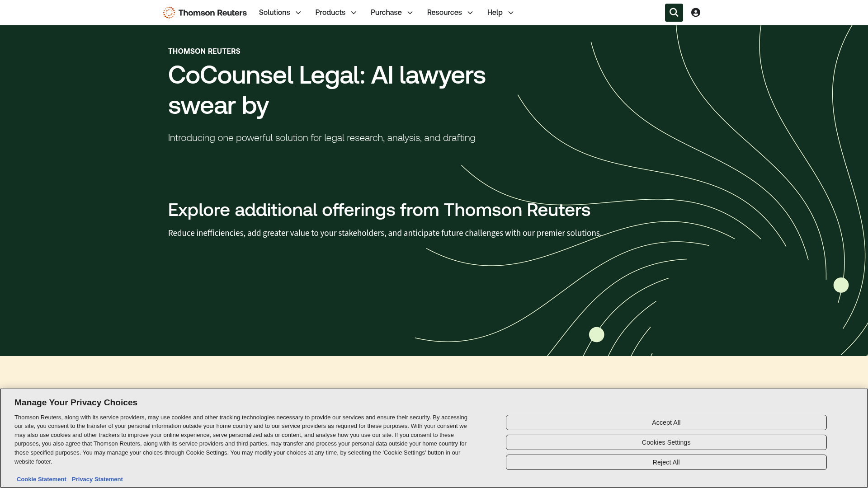This screenshot has height=488, width=868.
Task: Click the THOMSON REUTERS eyebrow label
Action: [204, 52]
